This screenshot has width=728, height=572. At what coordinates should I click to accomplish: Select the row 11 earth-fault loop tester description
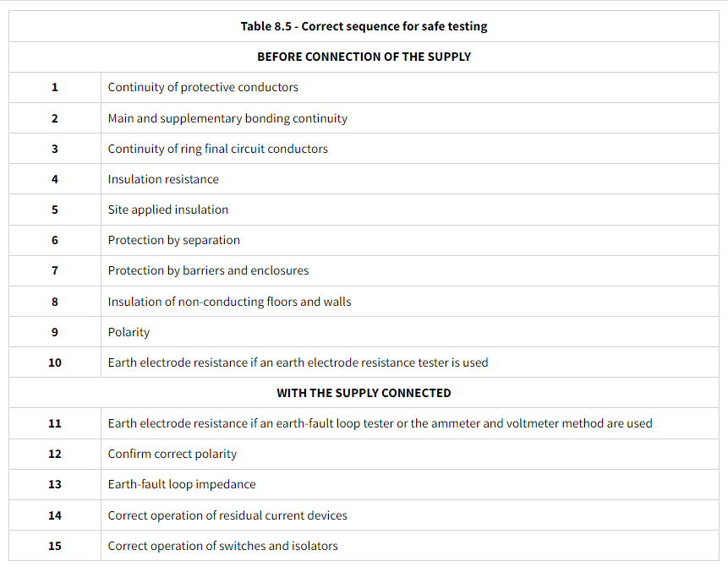(380, 423)
